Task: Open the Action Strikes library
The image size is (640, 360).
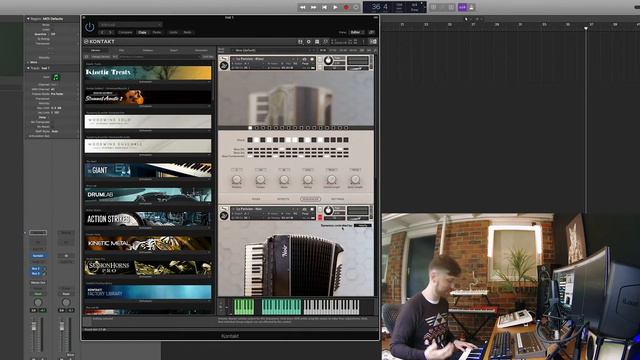Action: (148, 219)
